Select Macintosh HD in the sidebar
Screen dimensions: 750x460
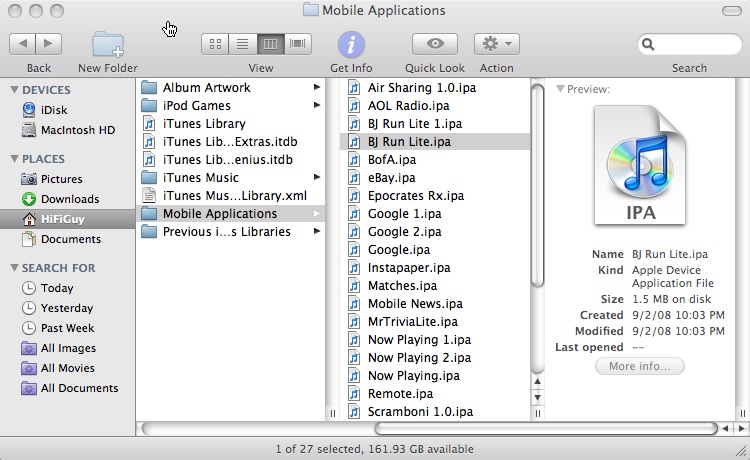[x=68, y=130]
